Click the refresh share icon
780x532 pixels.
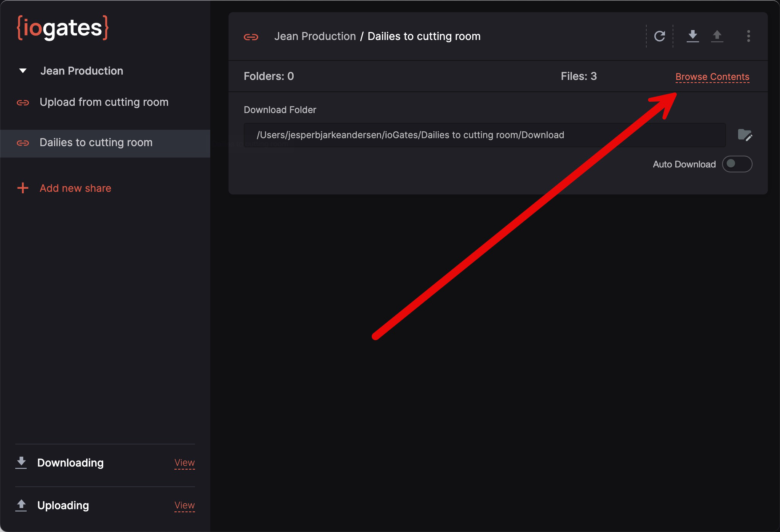[659, 36]
